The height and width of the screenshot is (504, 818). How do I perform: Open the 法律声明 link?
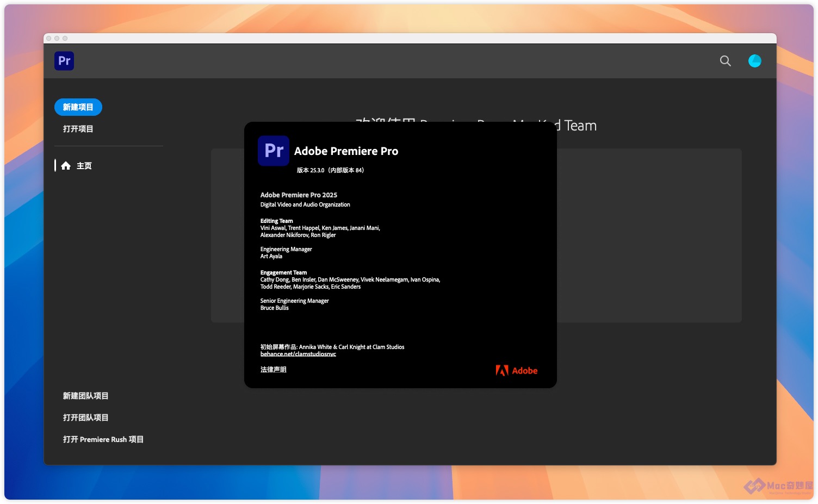tap(274, 370)
